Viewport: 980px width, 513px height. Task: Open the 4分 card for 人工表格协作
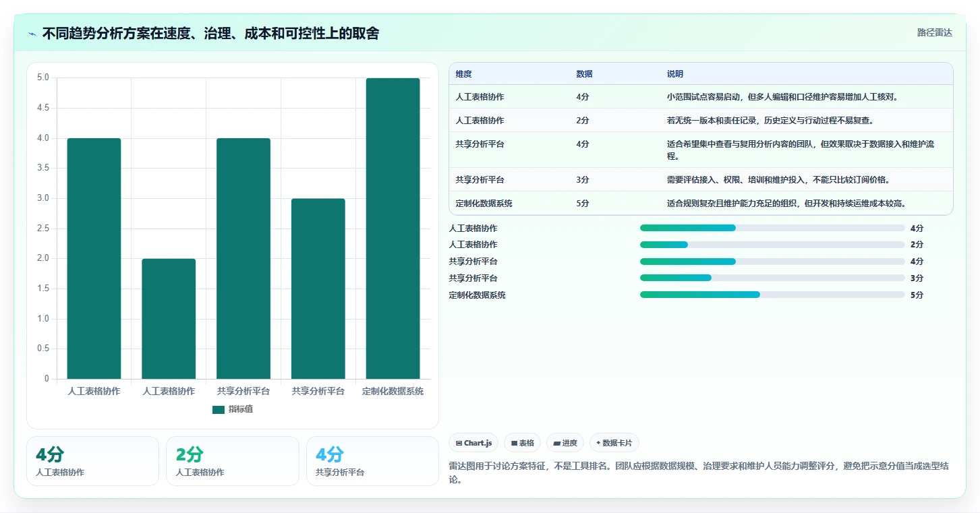pos(92,461)
